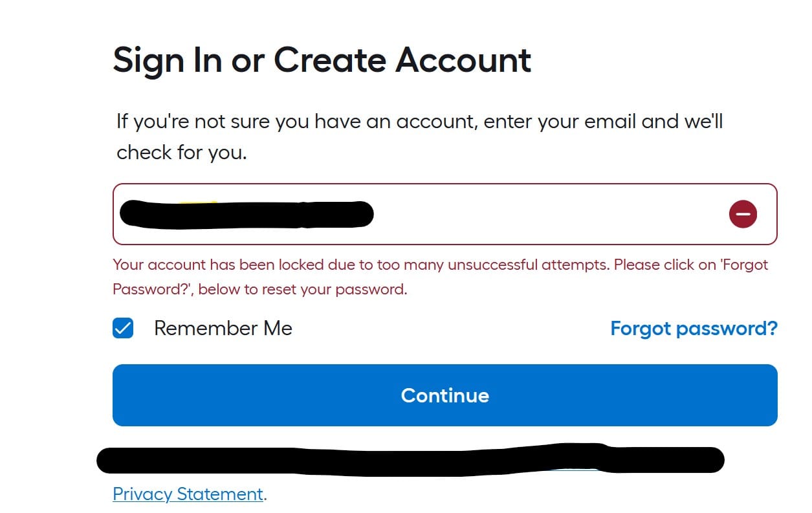The height and width of the screenshot is (513, 812).
Task: Click the red minus error icon
Action: [x=743, y=214]
